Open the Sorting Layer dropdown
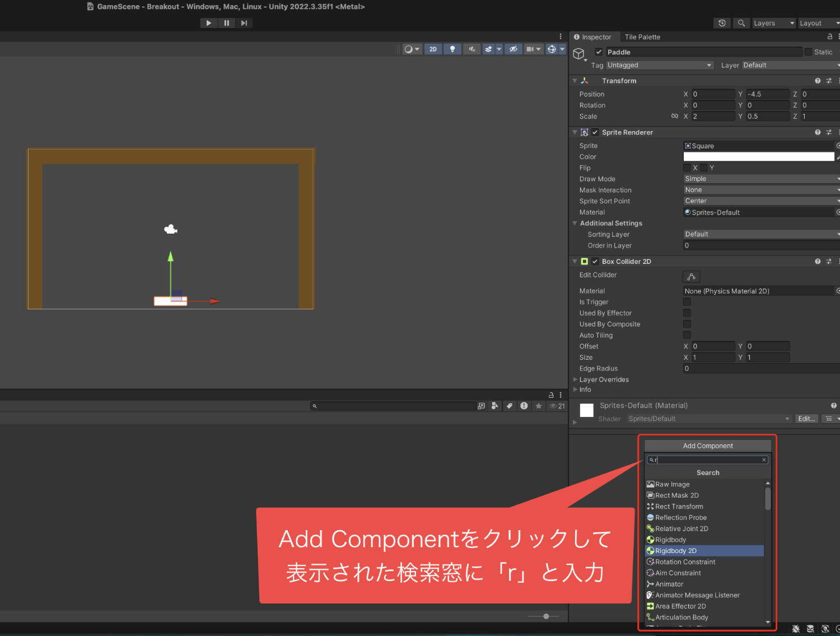 pos(762,234)
